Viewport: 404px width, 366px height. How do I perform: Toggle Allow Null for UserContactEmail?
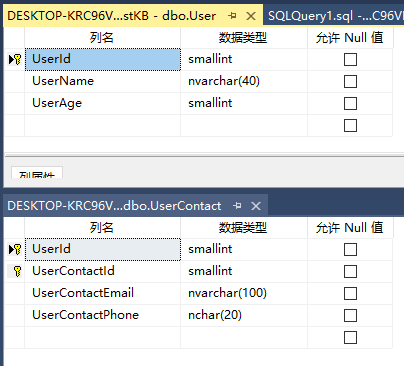click(350, 294)
